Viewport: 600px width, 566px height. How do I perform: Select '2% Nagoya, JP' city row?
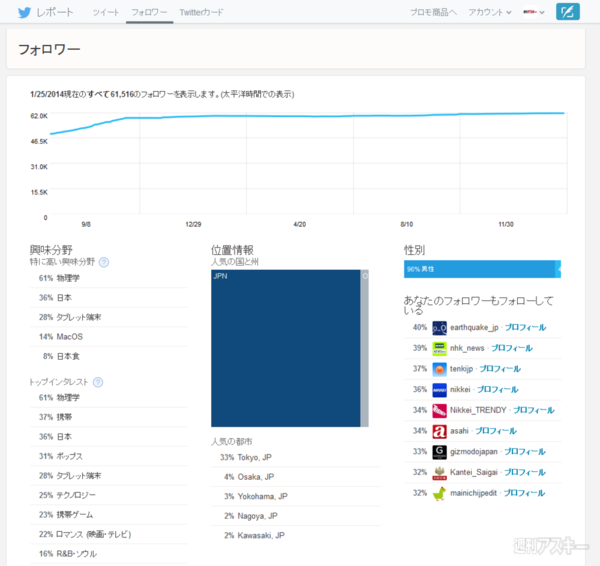[296, 516]
